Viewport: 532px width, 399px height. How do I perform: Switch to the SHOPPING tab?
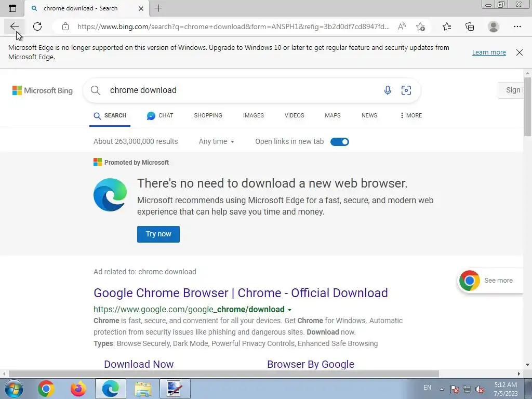coord(208,115)
